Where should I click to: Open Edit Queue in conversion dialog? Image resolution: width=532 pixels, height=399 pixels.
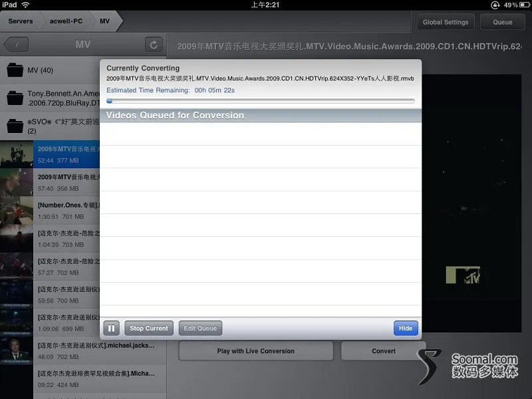(x=200, y=328)
